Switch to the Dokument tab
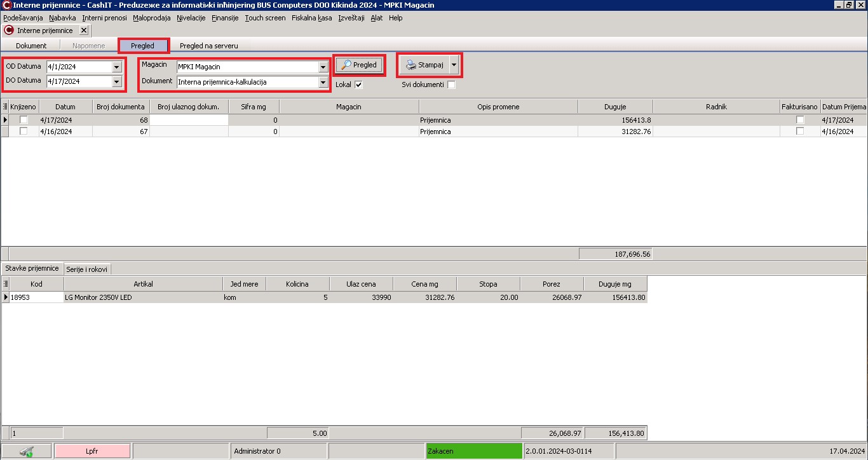 (x=31, y=46)
